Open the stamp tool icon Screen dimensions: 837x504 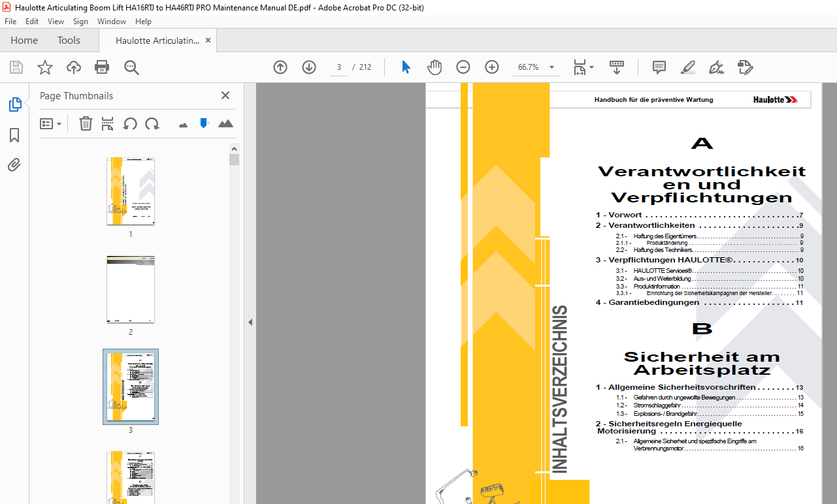pos(745,67)
